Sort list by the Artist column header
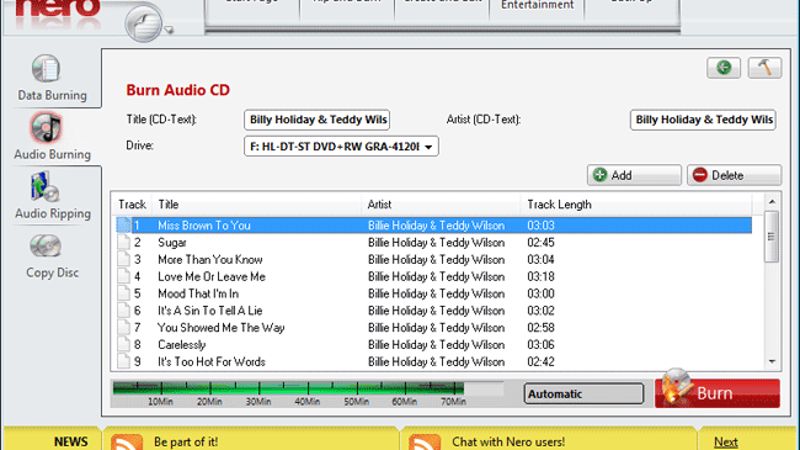Screen dimensions: 800x450 pyautogui.click(x=441, y=205)
